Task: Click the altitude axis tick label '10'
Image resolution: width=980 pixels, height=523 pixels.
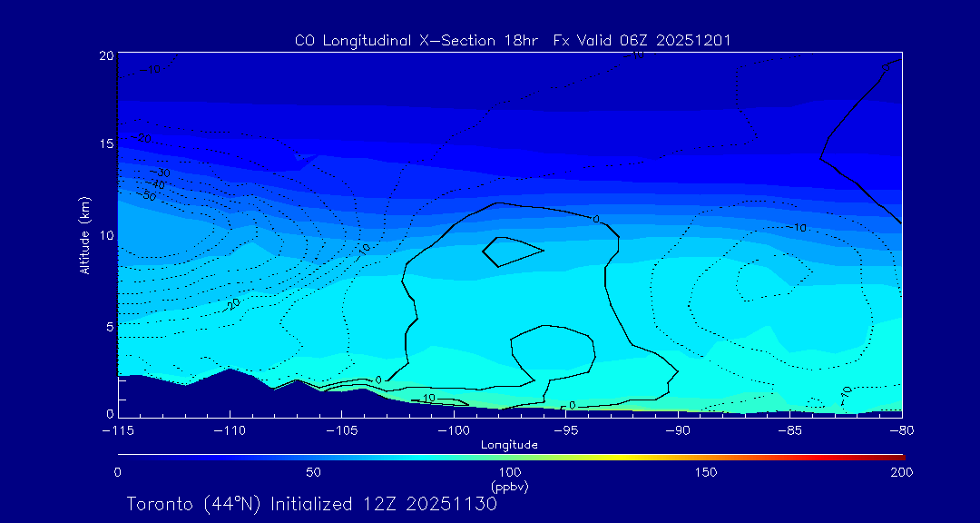Action: (107, 235)
